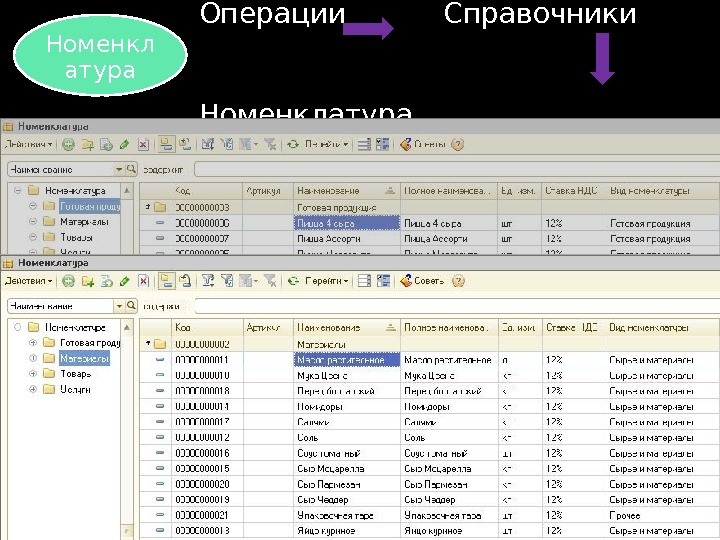Click search magnifier icon in upper window
The width and height of the screenshot is (720, 540).
(x=131, y=169)
